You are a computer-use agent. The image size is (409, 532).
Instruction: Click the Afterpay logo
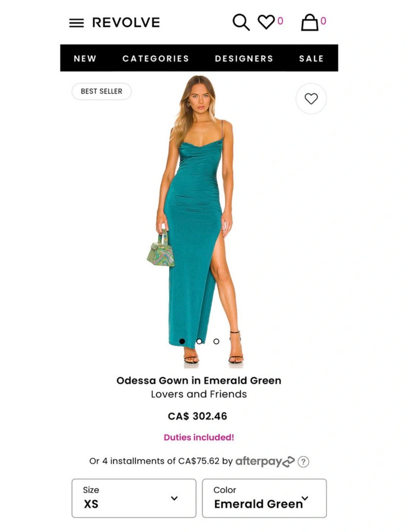click(265, 461)
